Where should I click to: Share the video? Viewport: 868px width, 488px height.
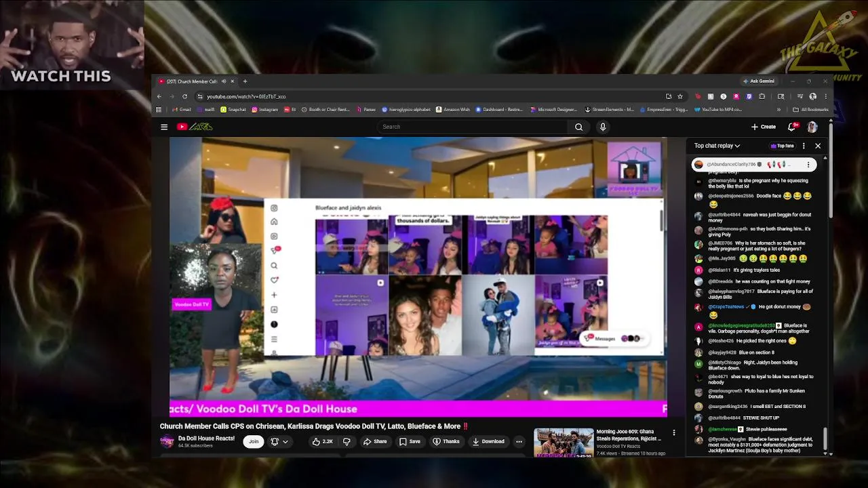(375, 442)
